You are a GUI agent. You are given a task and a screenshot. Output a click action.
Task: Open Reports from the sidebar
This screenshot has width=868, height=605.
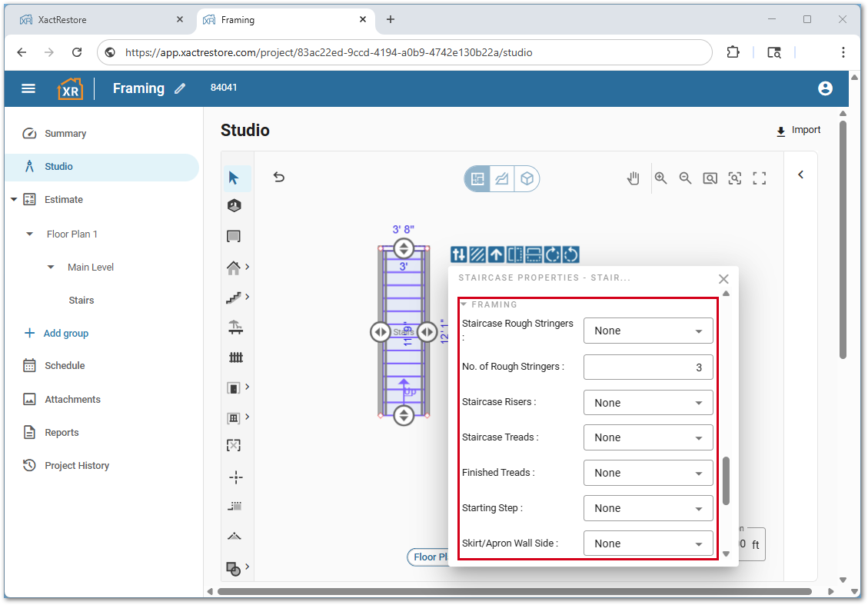click(x=62, y=433)
